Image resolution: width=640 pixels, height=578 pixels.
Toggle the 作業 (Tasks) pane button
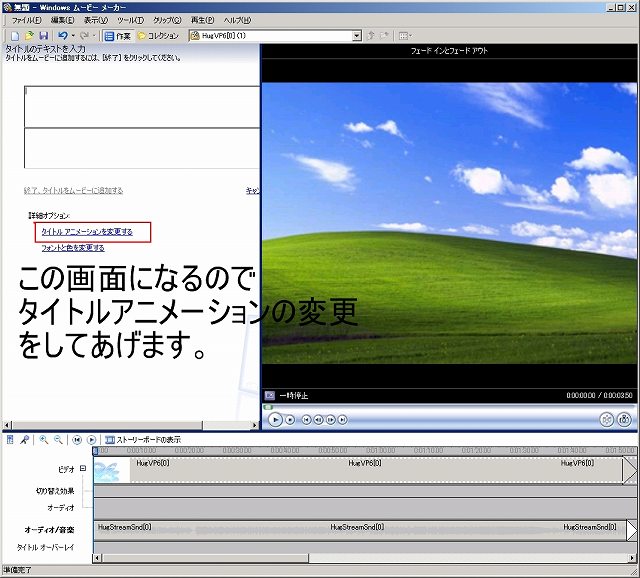click(x=118, y=36)
